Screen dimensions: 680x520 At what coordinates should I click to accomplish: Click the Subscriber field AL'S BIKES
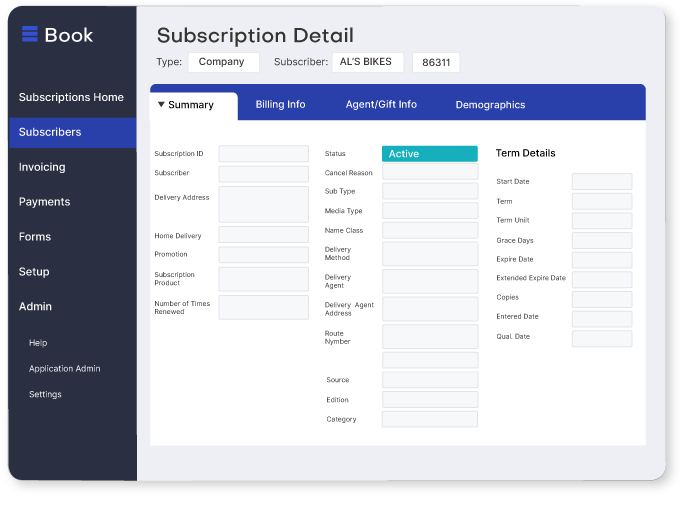367,62
